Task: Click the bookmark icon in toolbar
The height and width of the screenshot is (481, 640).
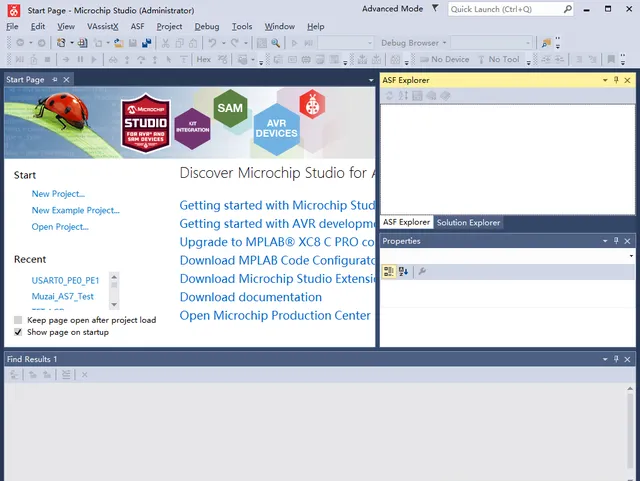Action: [611, 60]
